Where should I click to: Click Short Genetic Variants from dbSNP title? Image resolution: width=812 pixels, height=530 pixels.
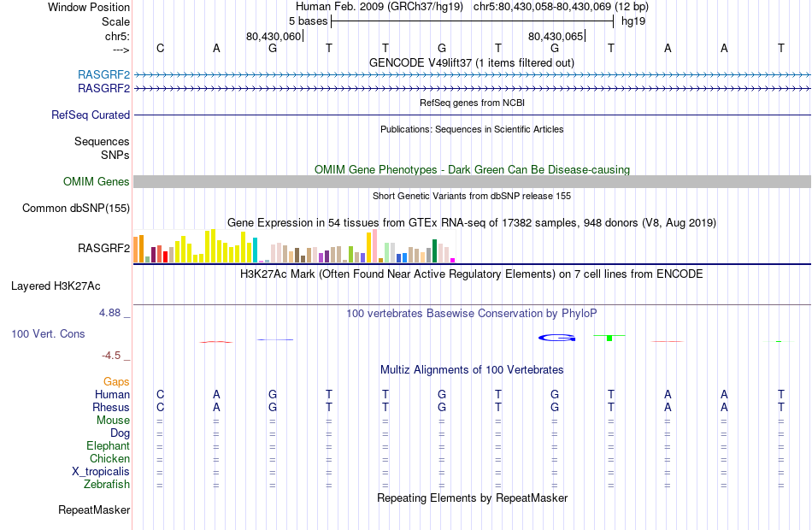click(472, 197)
